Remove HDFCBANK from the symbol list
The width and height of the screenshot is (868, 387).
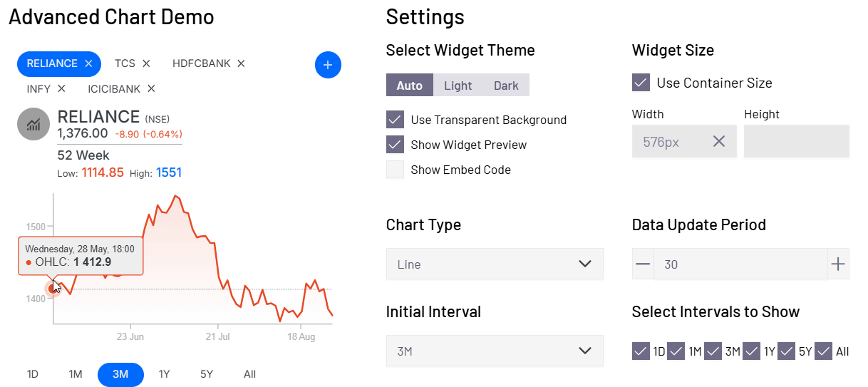point(241,63)
